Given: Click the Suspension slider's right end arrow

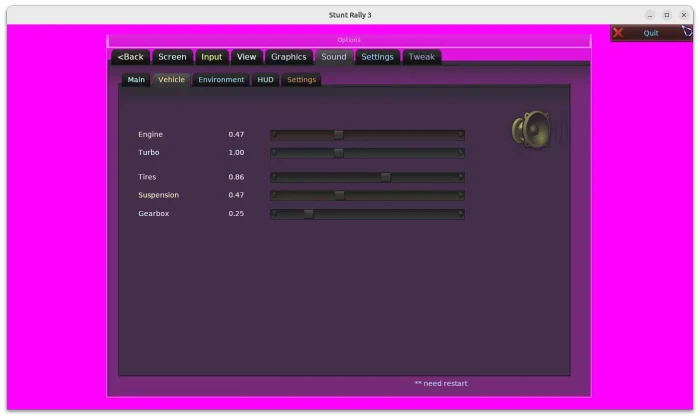Looking at the screenshot, I should 460,195.
